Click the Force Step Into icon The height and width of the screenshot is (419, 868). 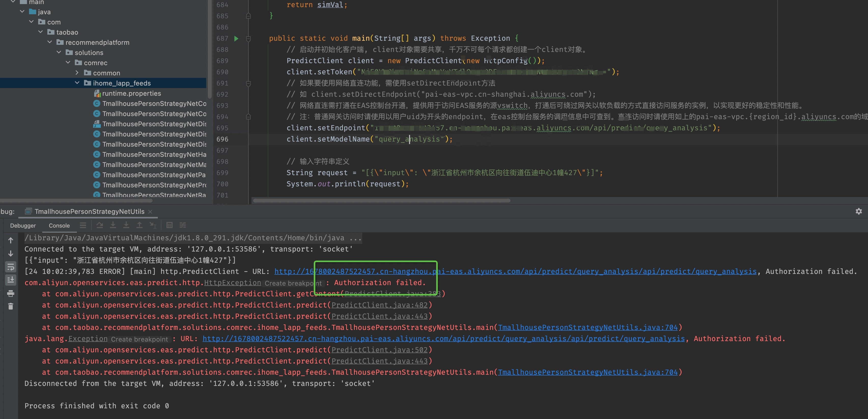tap(126, 225)
